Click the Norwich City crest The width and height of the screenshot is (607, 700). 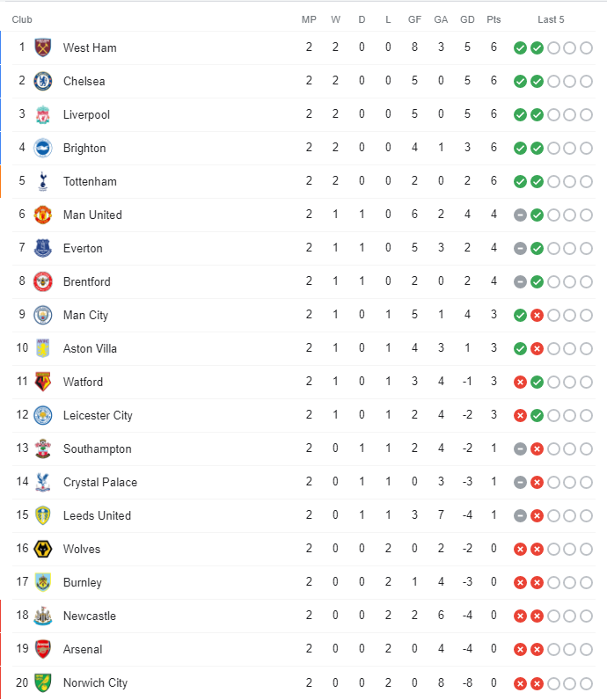click(x=43, y=682)
